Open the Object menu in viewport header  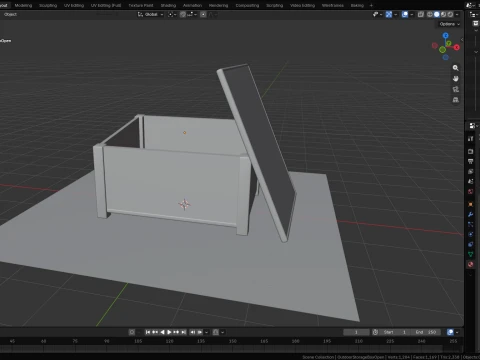coord(10,14)
